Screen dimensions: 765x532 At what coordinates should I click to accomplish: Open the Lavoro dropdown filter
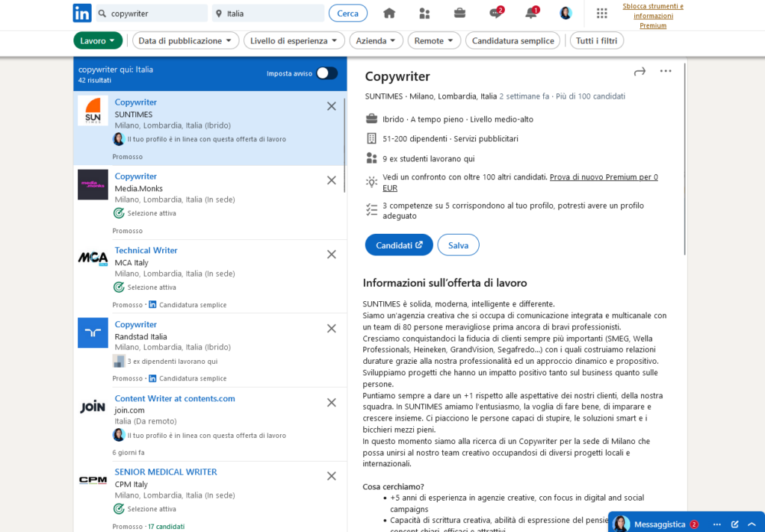click(x=97, y=41)
